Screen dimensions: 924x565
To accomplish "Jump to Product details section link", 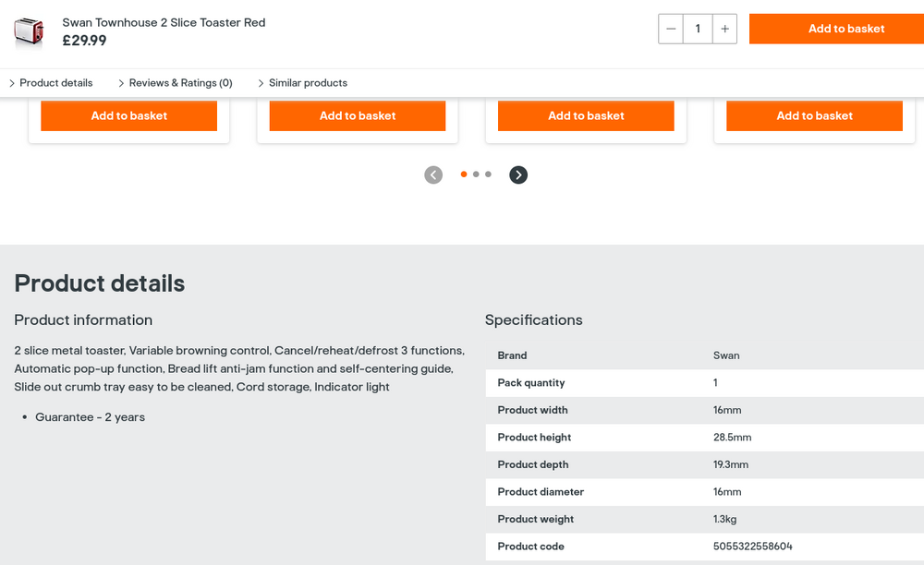I will point(56,83).
